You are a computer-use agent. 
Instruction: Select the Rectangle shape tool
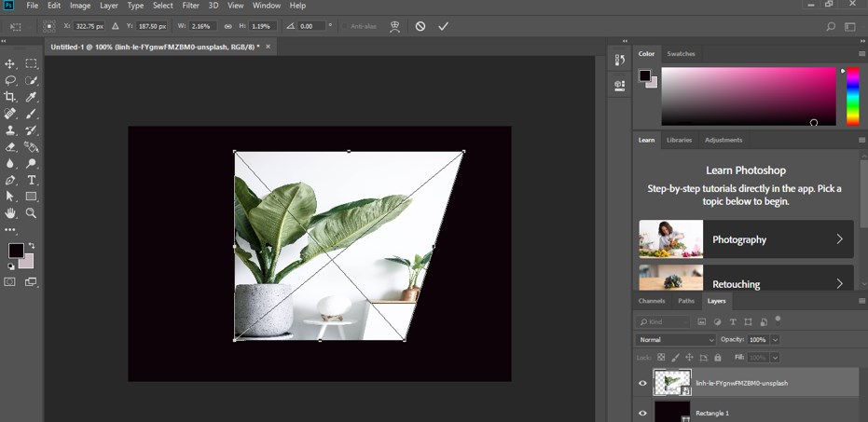31,197
